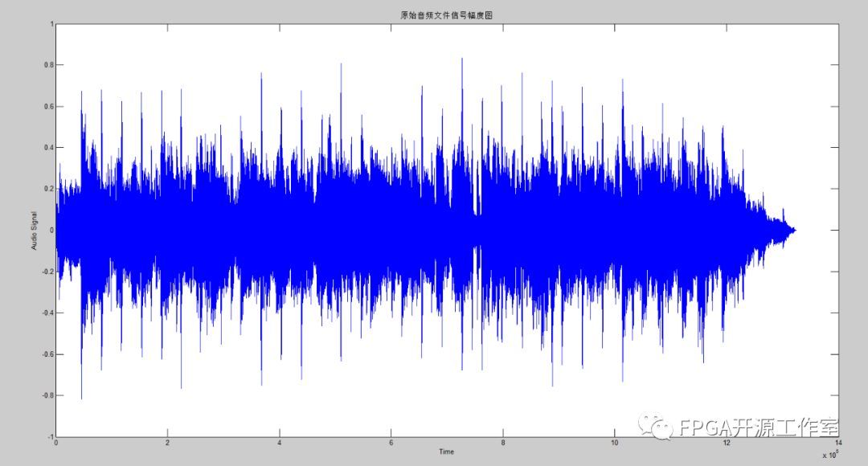The width and height of the screenshot is (868, 466).
Task: Click the plot title 原始音频文件信号幅度图
Action: click(x=446, y=15)
